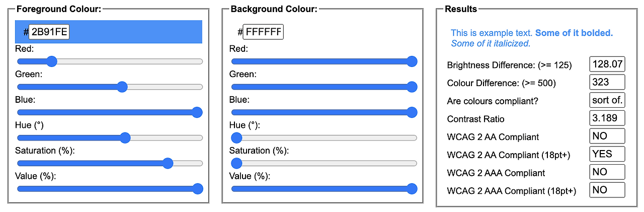Click the Colour Difference result field
The image size is (644, 212).
607,82
